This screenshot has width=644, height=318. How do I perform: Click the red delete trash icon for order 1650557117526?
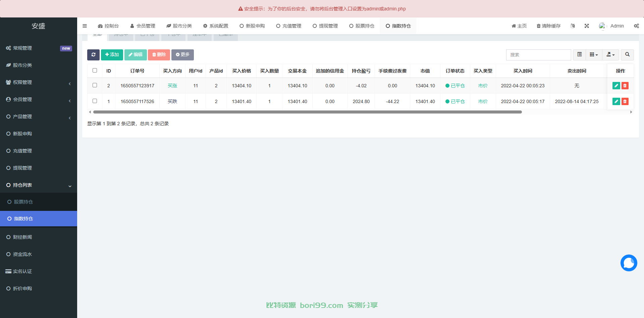coord(625,101)
